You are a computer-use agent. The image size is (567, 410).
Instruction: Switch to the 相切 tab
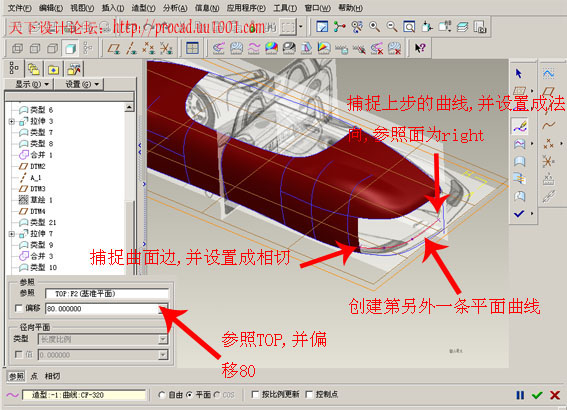pyautogui.click(x=52, y=376)
